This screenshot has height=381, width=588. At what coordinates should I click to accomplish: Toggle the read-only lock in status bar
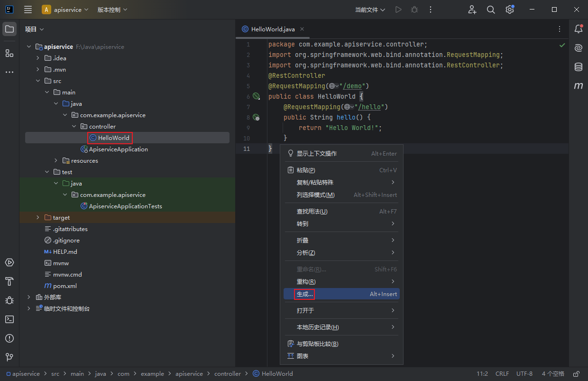point(576,374)
